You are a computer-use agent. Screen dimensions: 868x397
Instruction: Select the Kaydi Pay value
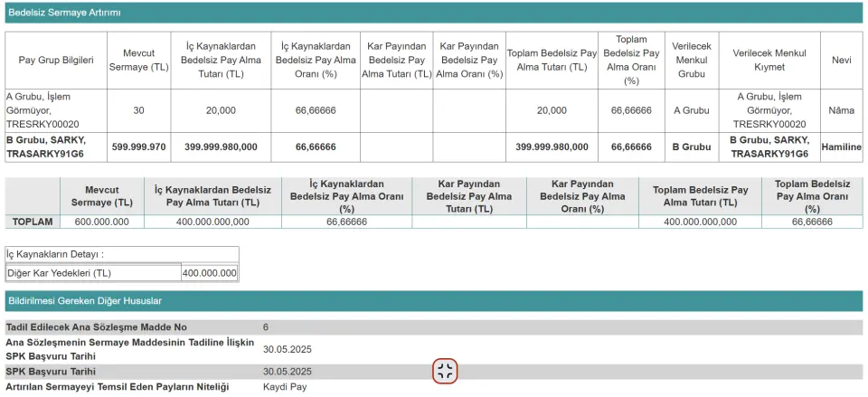(285, 387)
